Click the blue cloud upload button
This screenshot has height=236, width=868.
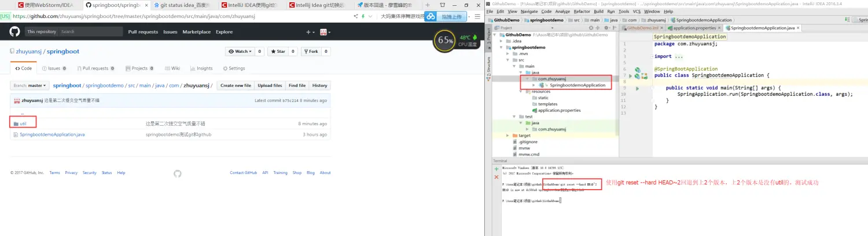[x=446, y=17]
